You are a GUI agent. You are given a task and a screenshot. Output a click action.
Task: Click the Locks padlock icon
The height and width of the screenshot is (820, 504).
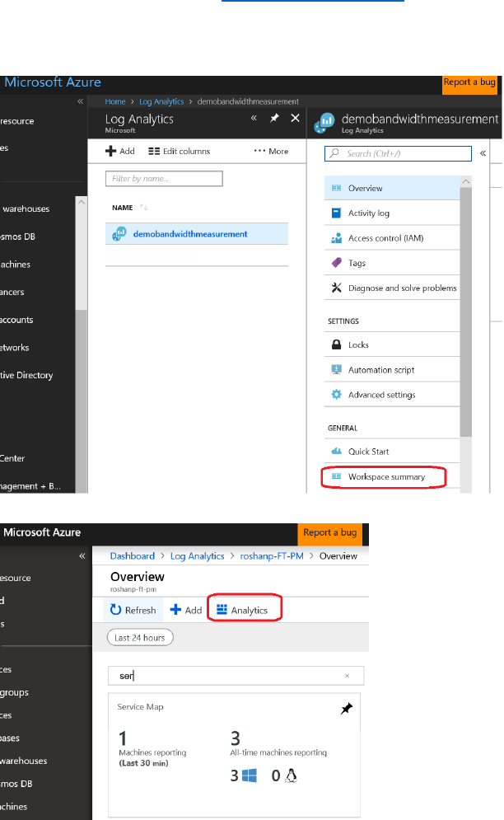[x=336, y=345]
